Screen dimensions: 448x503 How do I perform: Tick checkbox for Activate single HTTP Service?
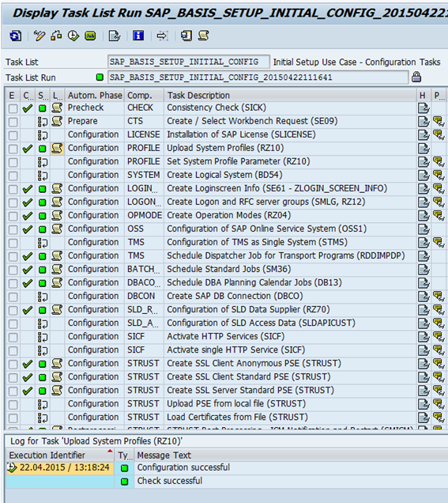[13, 350]
